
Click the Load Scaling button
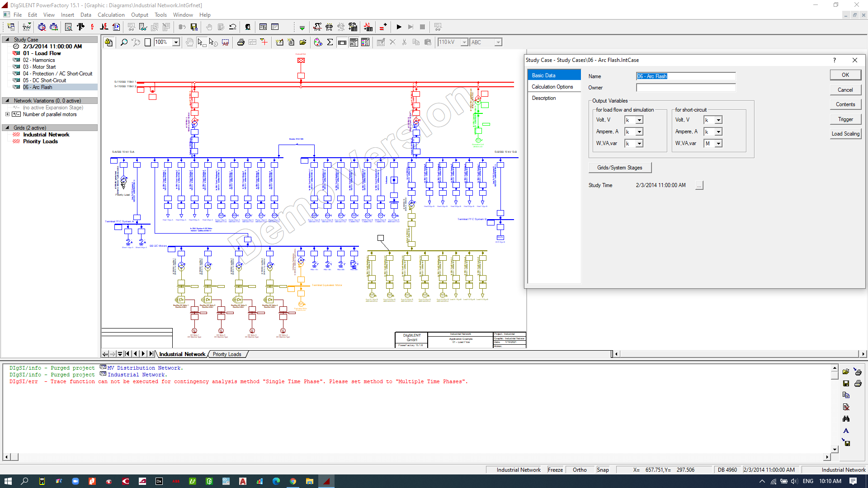845,134
